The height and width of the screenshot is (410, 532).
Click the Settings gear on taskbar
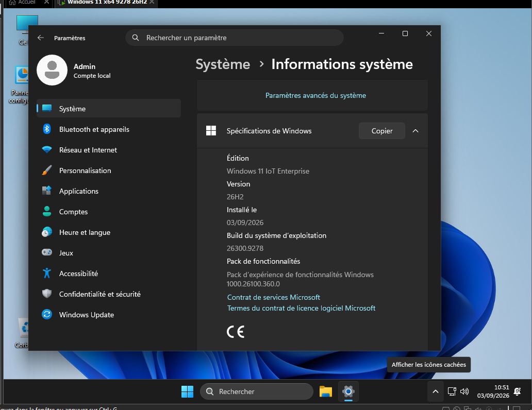tap(348, 391)
